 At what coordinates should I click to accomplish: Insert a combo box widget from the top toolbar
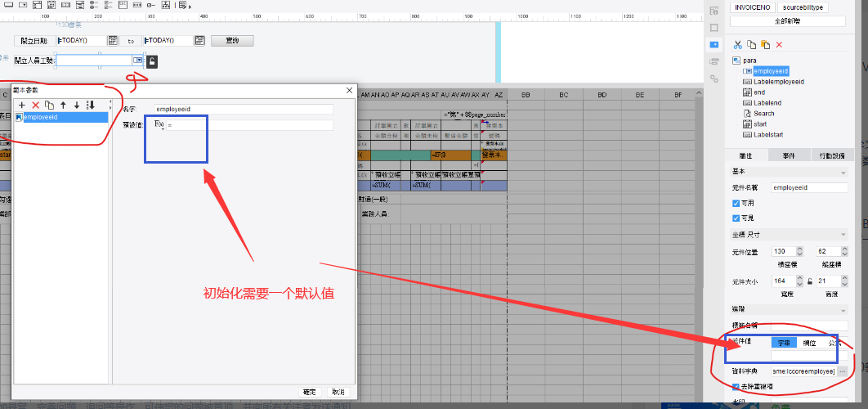pos(23,6)
